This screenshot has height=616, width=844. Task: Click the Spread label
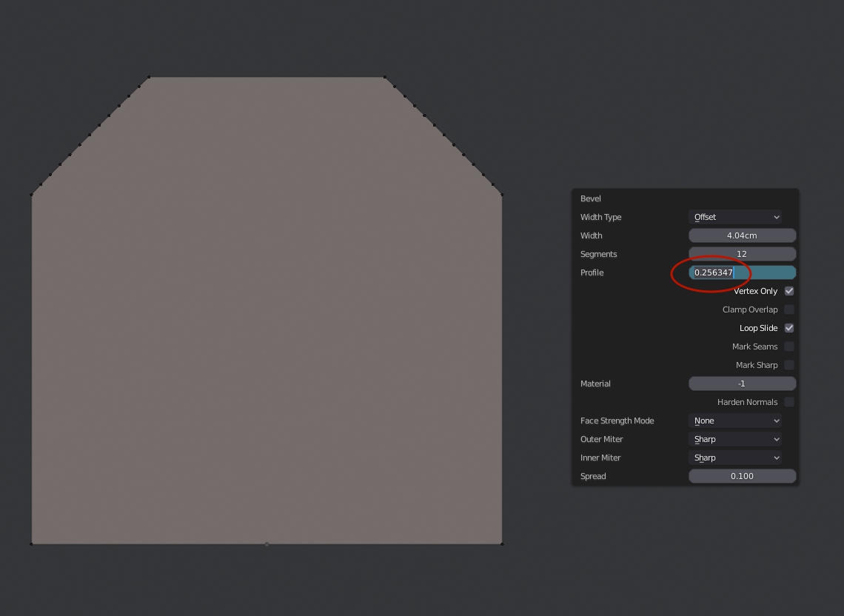592,476
